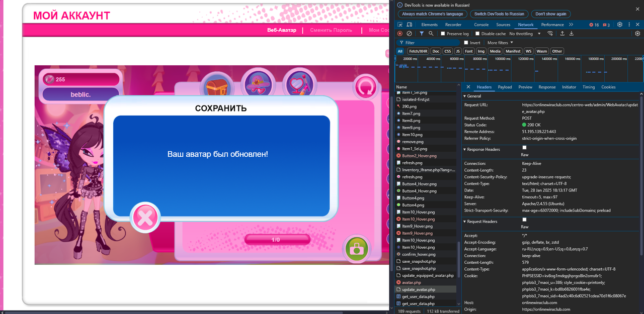The height and width of the screenshot is (314, 644).
Task: Click the stop recording network log icon
Action: coord(400,34)
